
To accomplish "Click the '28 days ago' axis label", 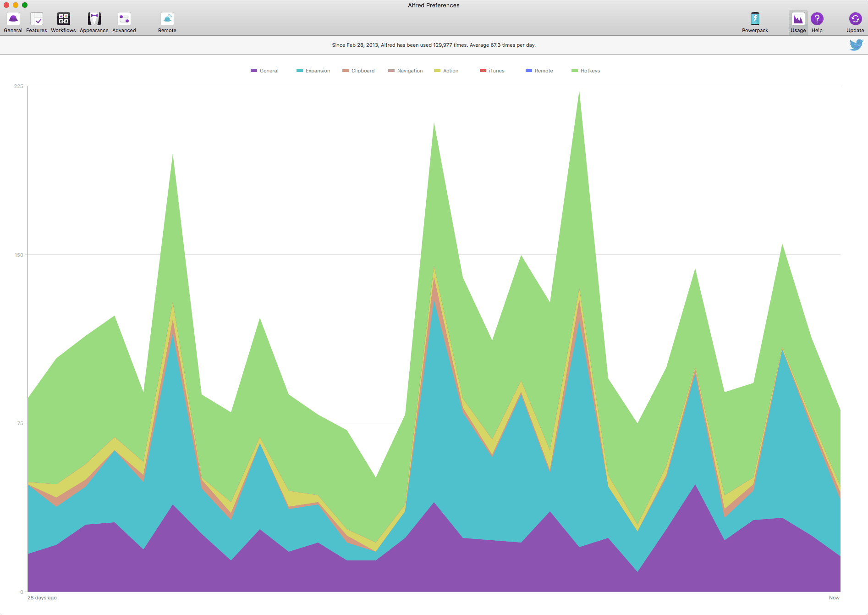I will [x=42, y=598].
